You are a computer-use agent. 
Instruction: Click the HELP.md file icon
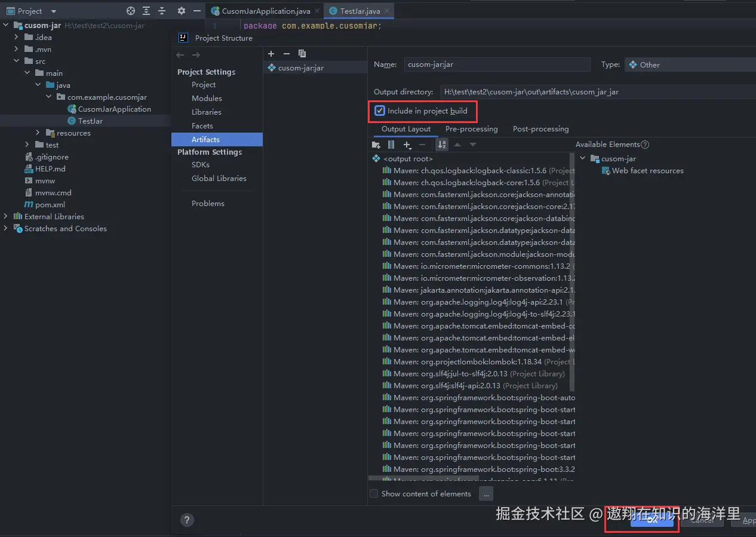29,169
